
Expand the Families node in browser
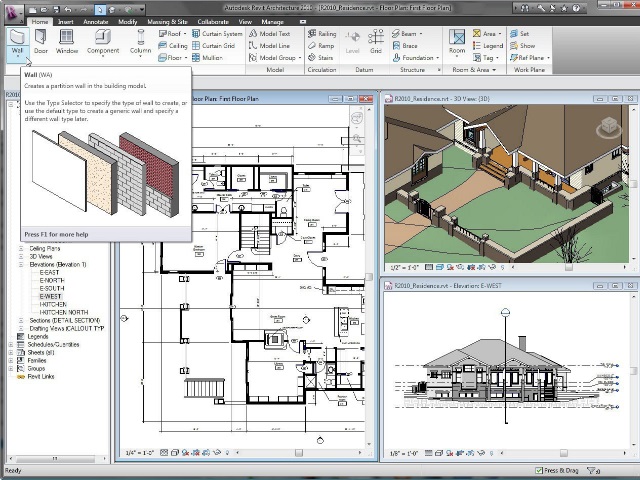coord(11,361)
